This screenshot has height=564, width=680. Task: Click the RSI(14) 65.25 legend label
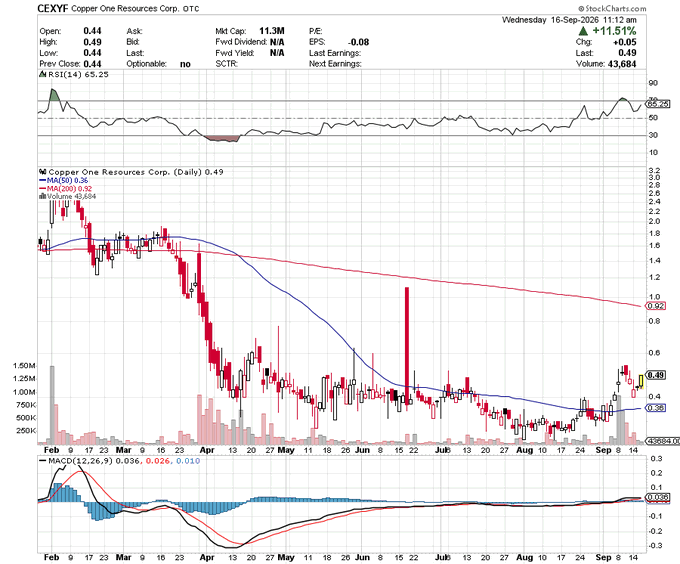pos(78,75)
